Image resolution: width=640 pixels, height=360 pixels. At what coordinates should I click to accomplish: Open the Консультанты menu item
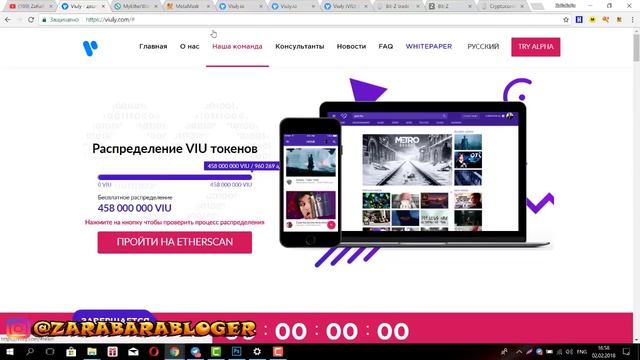click(300, 47)
